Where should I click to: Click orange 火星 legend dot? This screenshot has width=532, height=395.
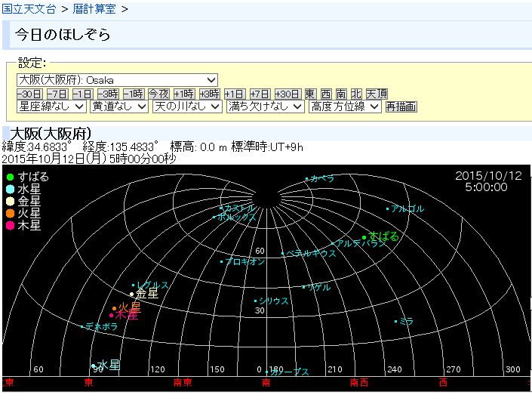[10, 213]
